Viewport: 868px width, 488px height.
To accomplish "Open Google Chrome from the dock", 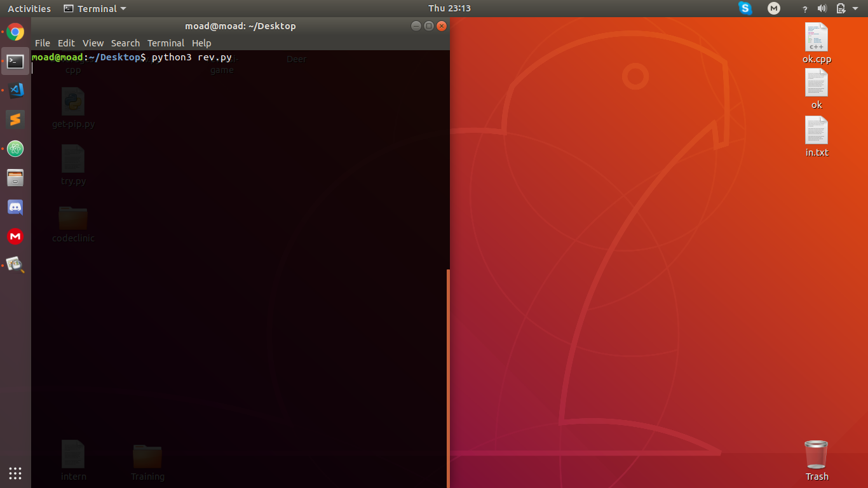I will coord(15,32).
